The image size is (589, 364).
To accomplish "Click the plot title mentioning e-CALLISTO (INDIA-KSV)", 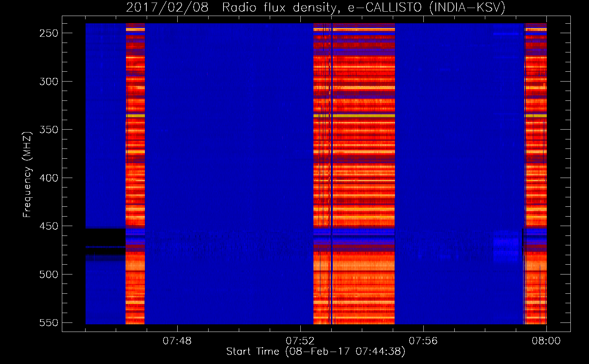I will (316, 7).
